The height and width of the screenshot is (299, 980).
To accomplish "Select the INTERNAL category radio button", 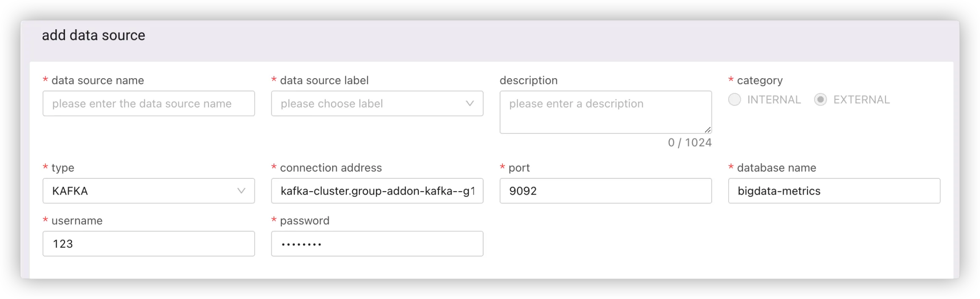I will 735,100.
